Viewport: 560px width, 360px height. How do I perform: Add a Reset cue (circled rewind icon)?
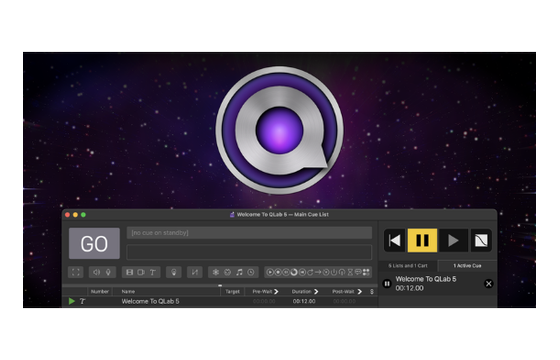point(302,272)
